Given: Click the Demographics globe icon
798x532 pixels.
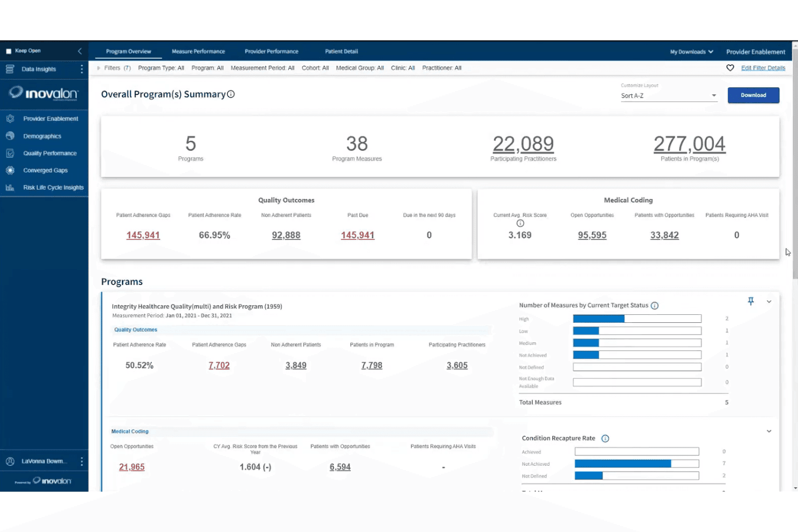Looking at the screenshot, I should (x=10, y=136).
